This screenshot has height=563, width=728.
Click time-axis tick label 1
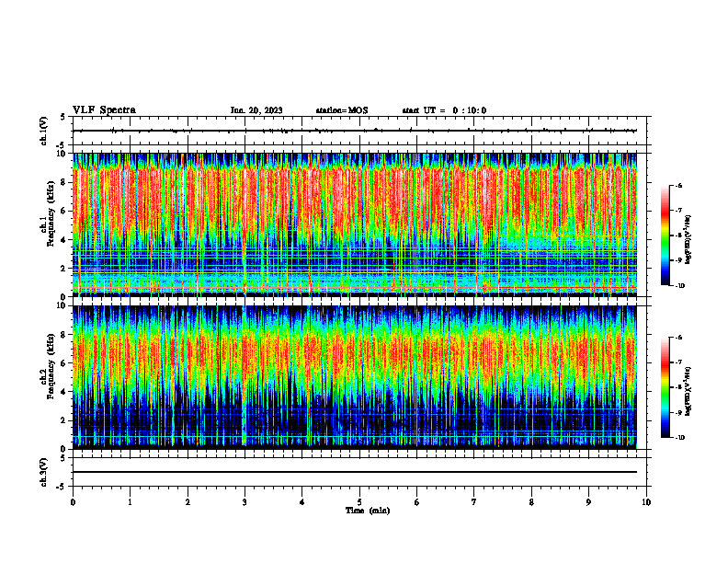click(x=130, y=502)
